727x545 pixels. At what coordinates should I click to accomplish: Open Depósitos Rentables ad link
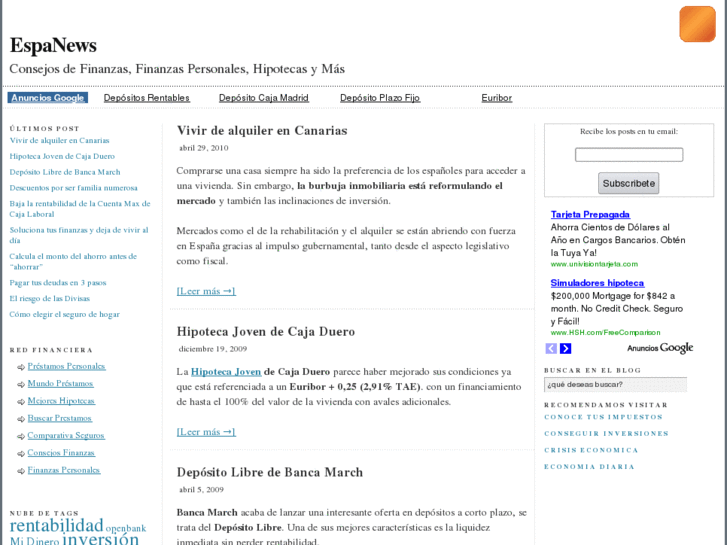[147, 98]
